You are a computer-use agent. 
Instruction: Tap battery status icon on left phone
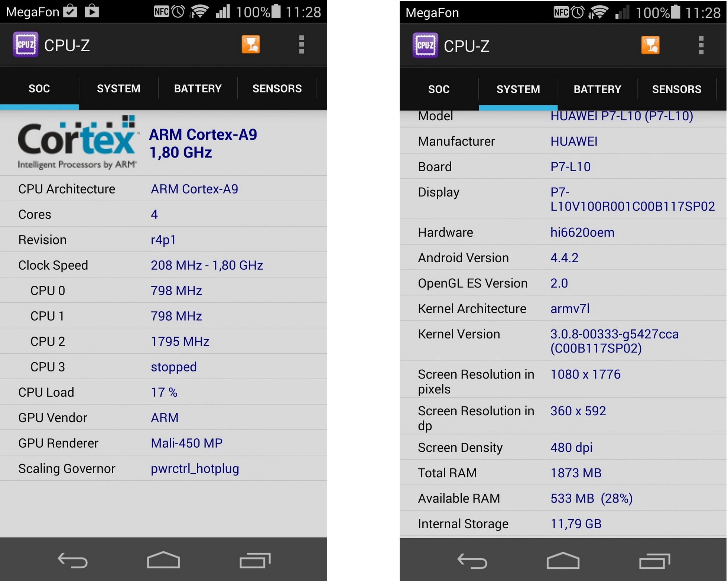click(276, 11)
